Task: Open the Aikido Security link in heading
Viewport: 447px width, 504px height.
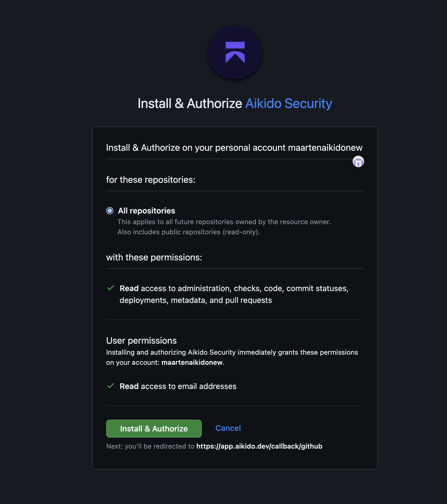Action: (289, 103)
